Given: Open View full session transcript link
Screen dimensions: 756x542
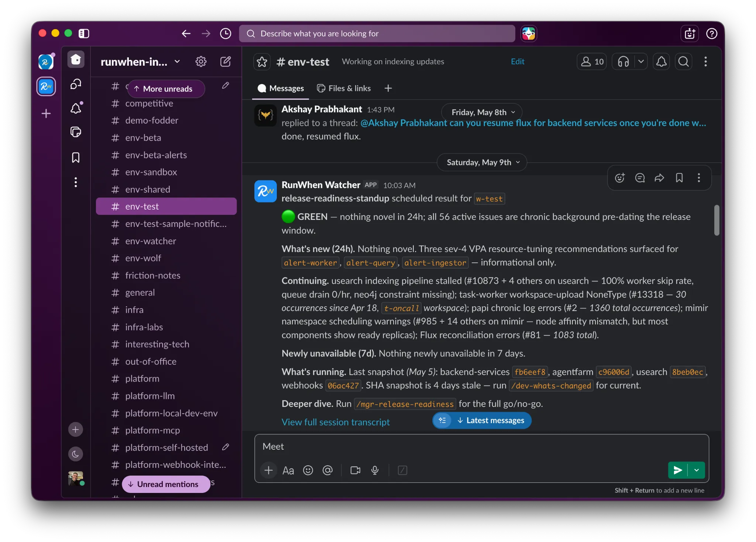Looking at the screenshot, I should [x=336, y=422].
